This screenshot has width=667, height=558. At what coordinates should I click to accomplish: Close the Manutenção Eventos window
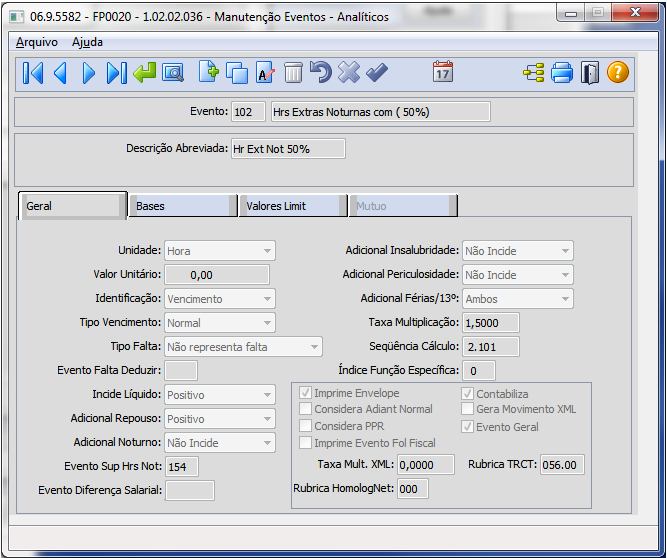pyautogui.click(x=636, y=13)
